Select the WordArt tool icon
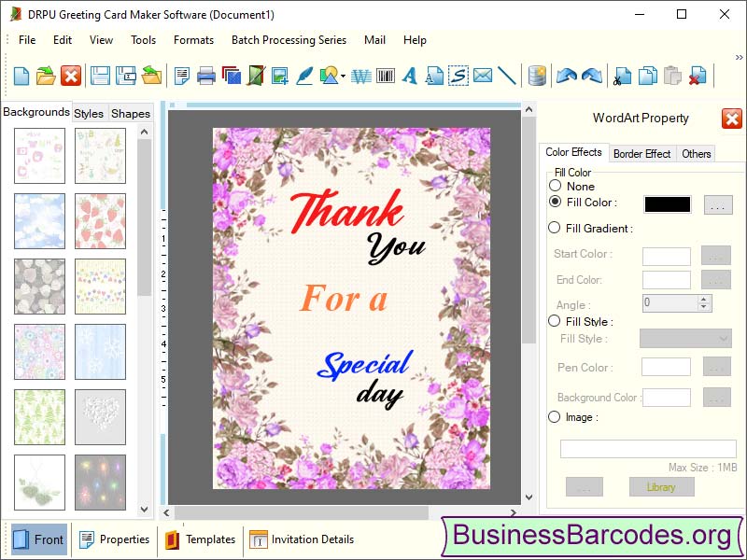747x560 pixels. point(361,77)
